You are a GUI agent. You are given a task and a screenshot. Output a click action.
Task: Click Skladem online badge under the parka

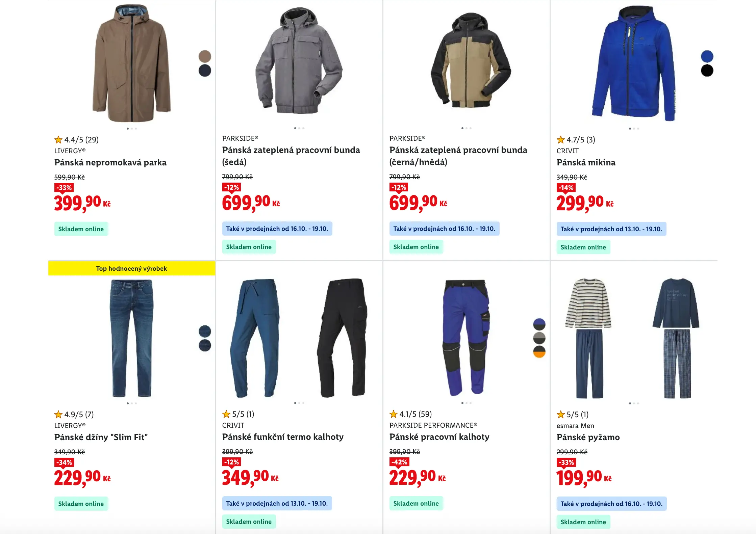point(81,229)
